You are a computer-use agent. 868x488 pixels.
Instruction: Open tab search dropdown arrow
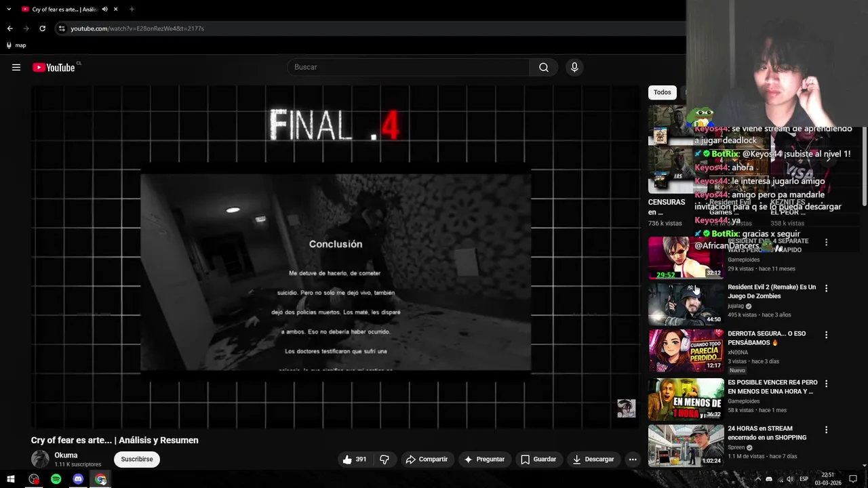pos(9,9)
